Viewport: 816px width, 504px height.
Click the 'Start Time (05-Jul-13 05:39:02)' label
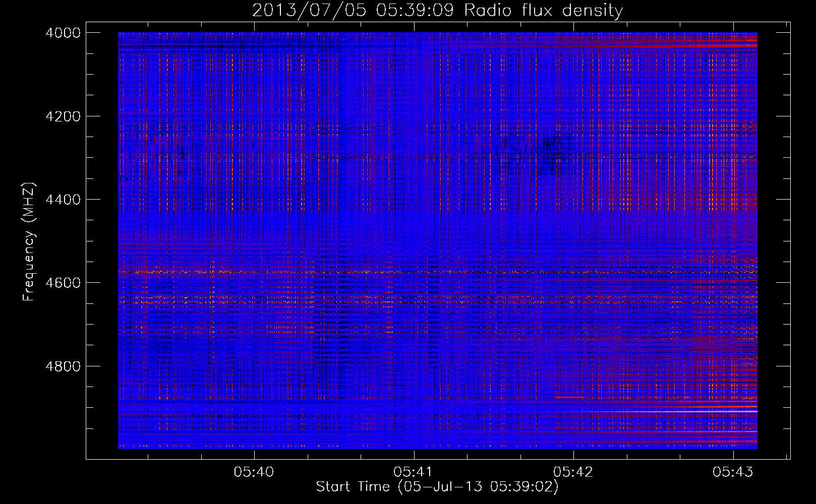[x=437, y=487]
